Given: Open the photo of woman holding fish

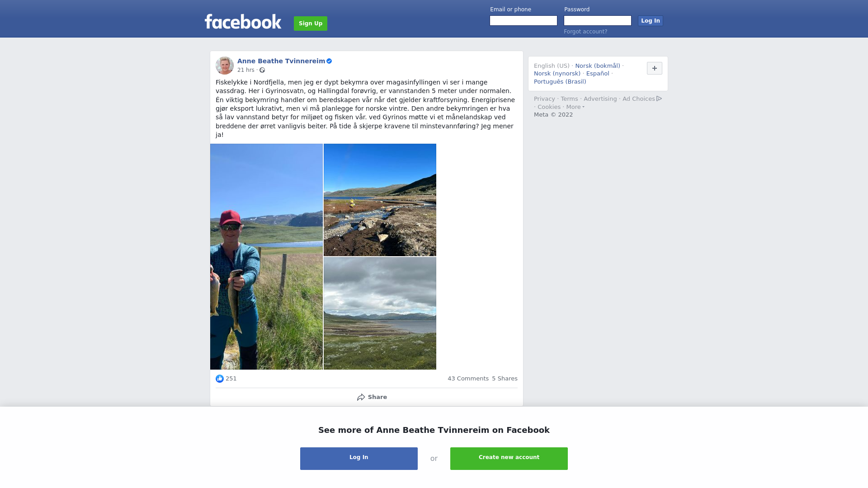Looking at the screenshot, I should pos(266,257).
